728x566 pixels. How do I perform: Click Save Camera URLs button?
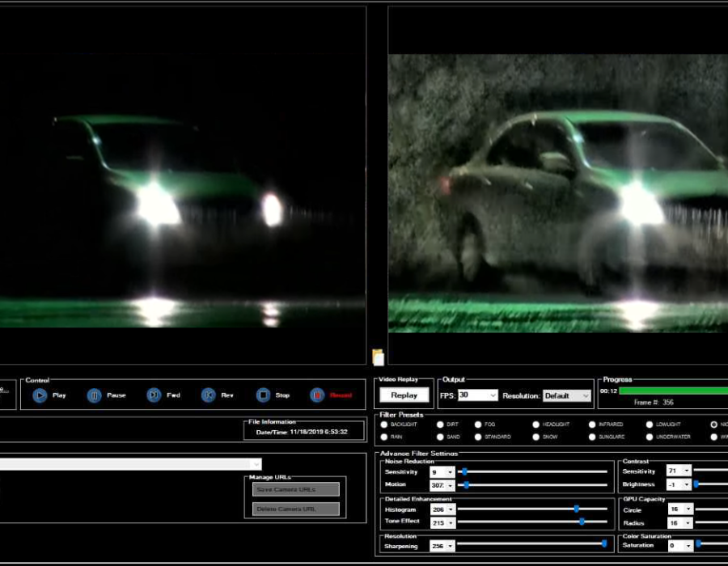(x=295, y=490)
